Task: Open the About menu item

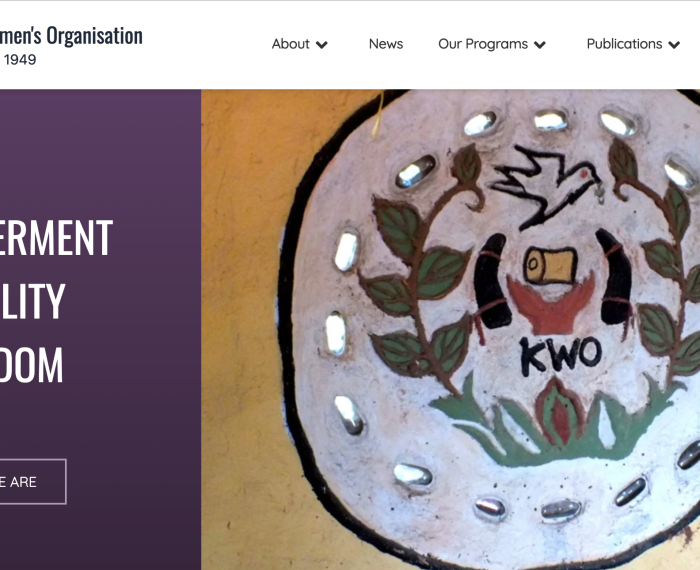Action: [290, 44]
